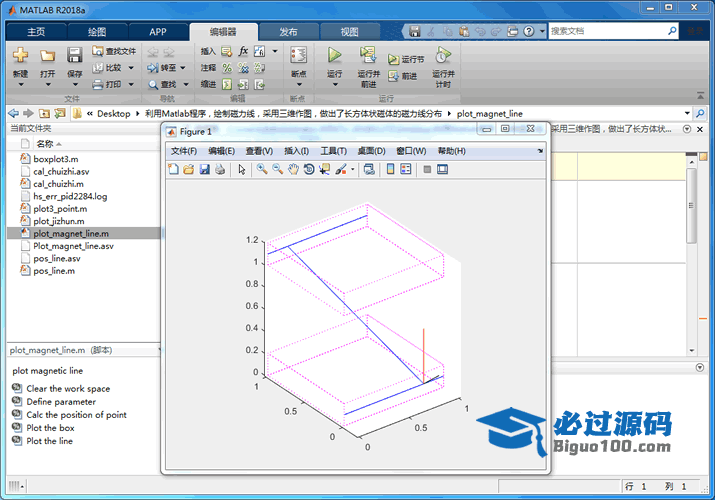Expand the 查找 (Find) dropdown arrow
Screen dimensions: 715x500
pos(186,84)
